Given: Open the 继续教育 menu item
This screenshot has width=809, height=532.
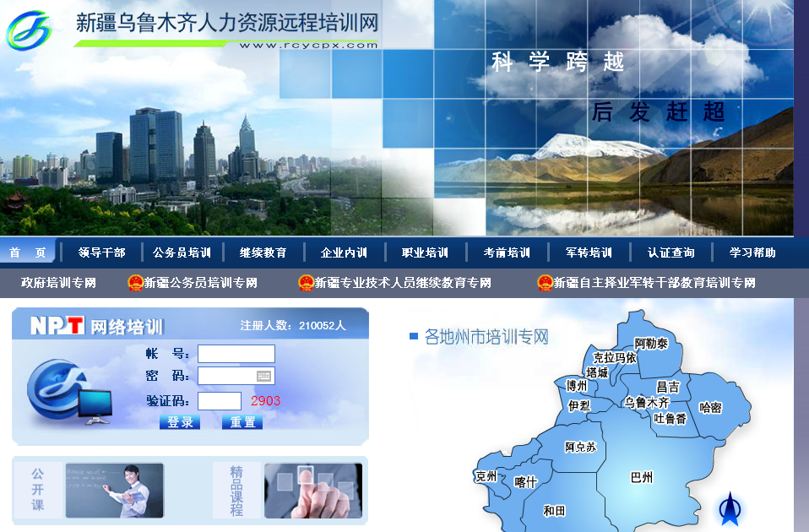Looking at the screenshot, I should click(x=263, y=252).
